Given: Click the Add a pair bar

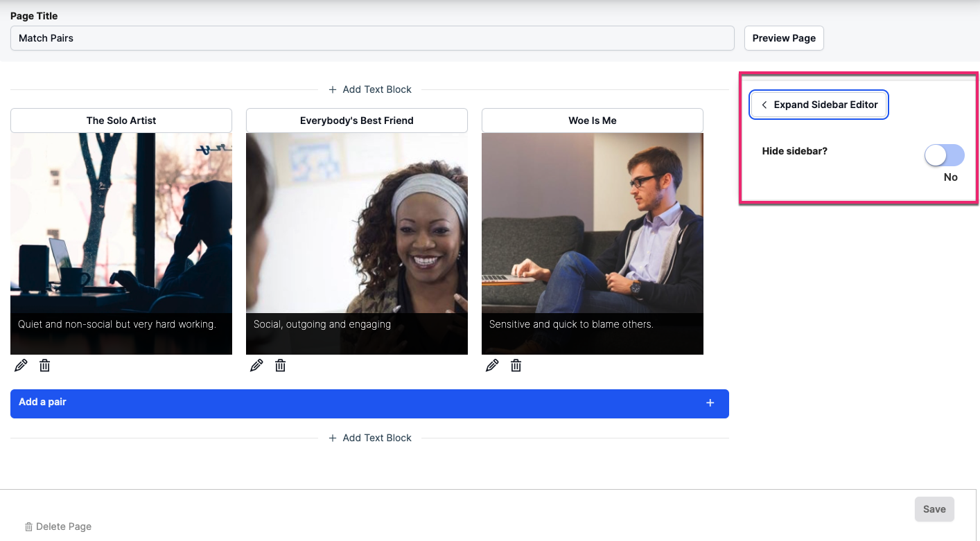Looking at the screenshot, I should pyautogui.click(x=369, y=403).
